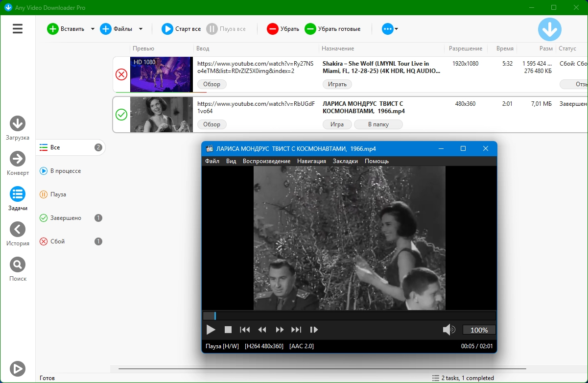Click the large blue download arrow icon

pyautogui.click(x=550, y=29)
